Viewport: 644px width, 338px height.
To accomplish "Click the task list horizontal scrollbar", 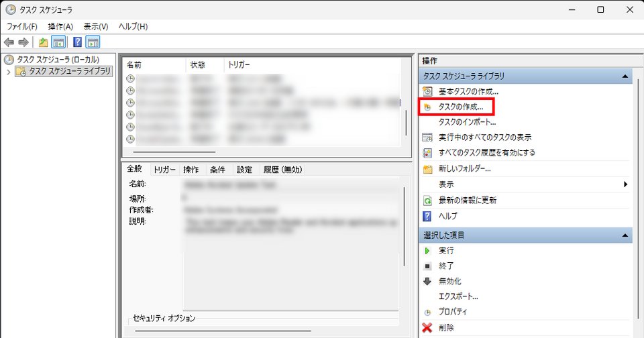I will click(x=174, y=152).
